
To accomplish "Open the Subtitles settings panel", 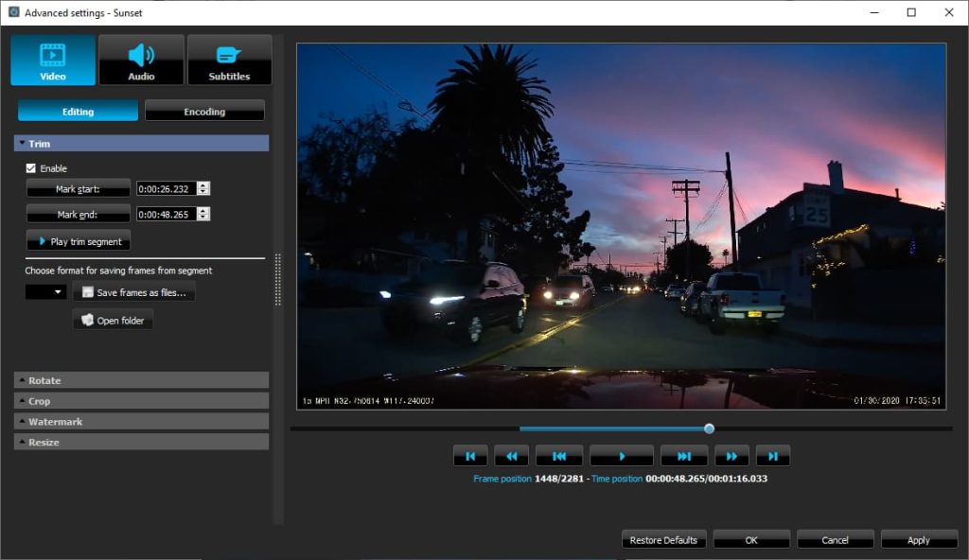I will (x=229, y=59).
